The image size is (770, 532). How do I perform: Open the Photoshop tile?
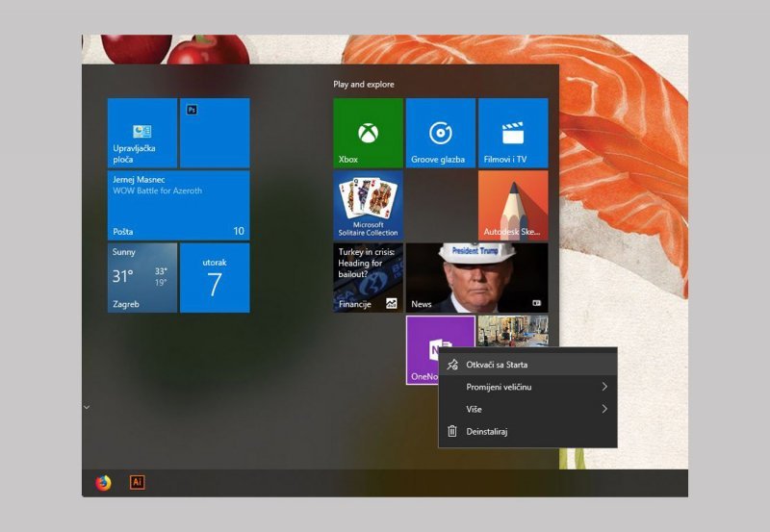pos(215,133)
